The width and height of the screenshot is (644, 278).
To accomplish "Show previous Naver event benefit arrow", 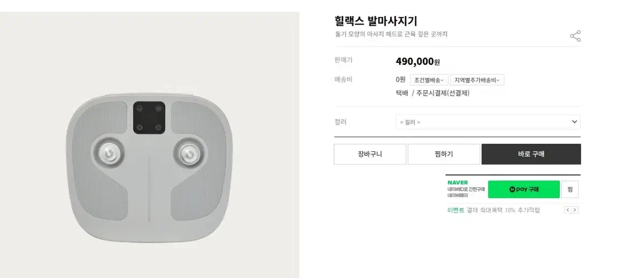I will point(568,210).
